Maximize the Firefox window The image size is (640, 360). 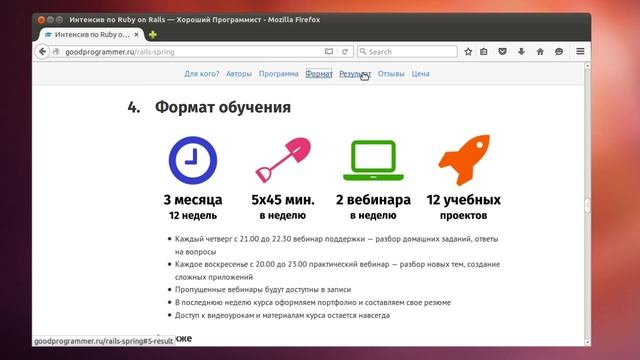click(60, 20)
